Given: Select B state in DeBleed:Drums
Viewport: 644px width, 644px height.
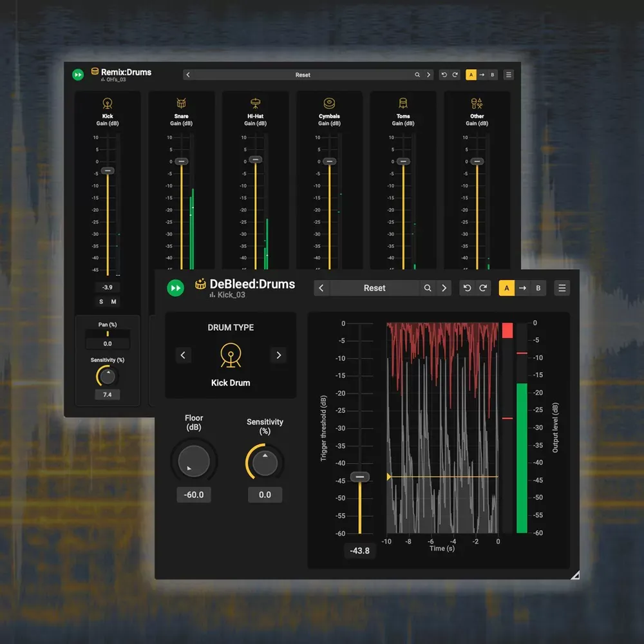Looking at the screenshot, I should point(538,289).
